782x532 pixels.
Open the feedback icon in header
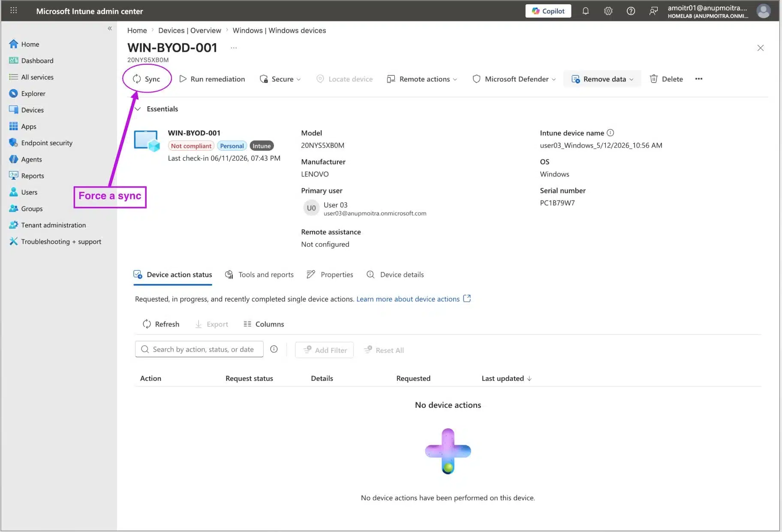[x=653, y=11]
